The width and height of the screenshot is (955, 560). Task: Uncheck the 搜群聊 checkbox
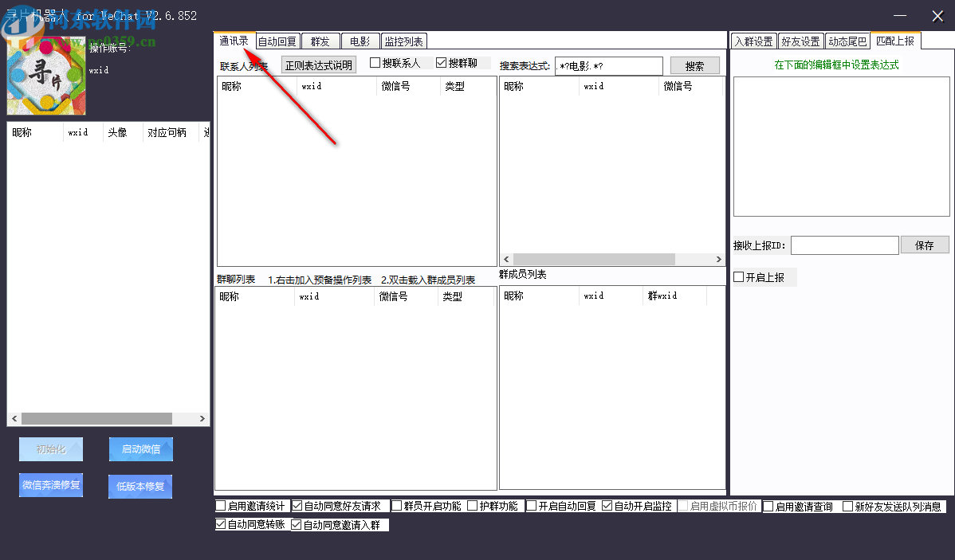tap(442, 63)
